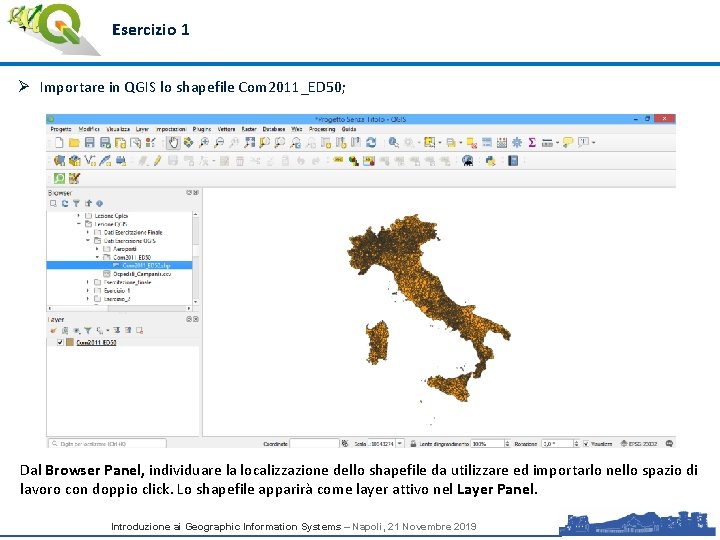Click the green search plugin icon
720x540 pixels.
[x=59, y=178]
